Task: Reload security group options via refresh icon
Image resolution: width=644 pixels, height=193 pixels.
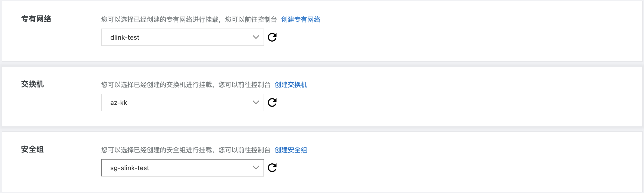Action: [273, 168]
